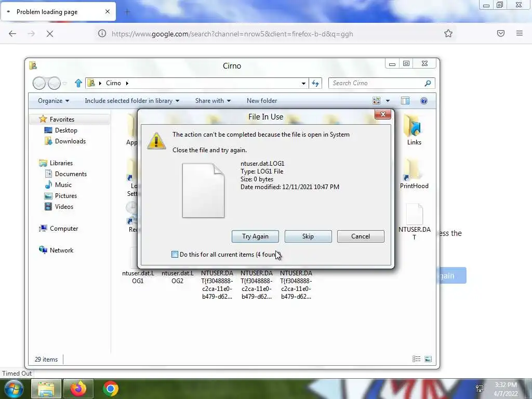Select Libraries in navigation pane

coord(61,163)
